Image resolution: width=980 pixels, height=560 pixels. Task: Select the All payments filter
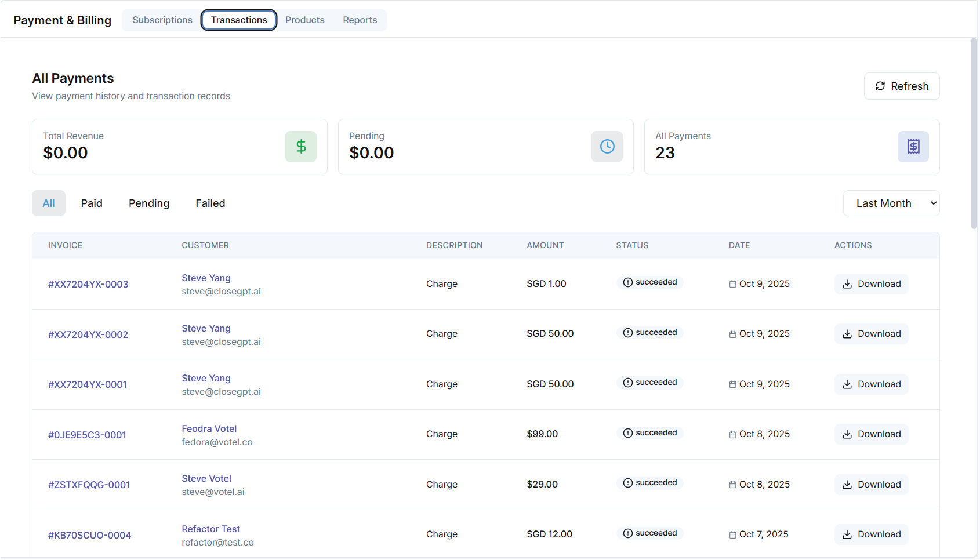coord(49,203)
